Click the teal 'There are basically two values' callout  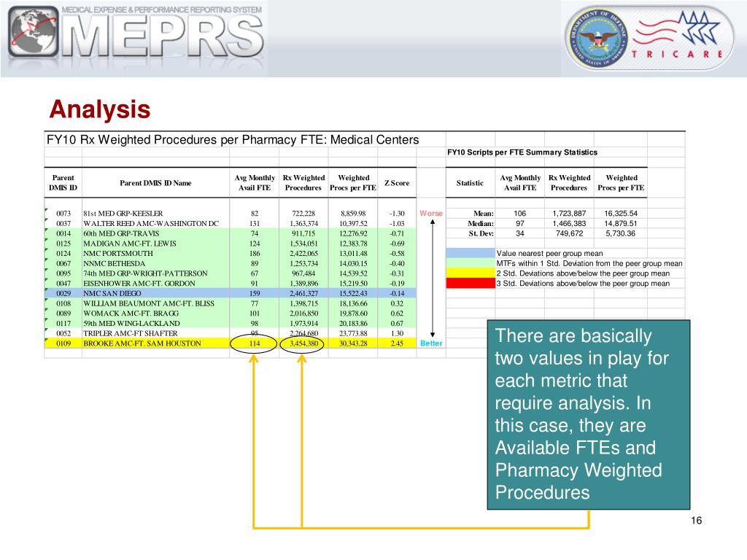click(x=589, y=415)
